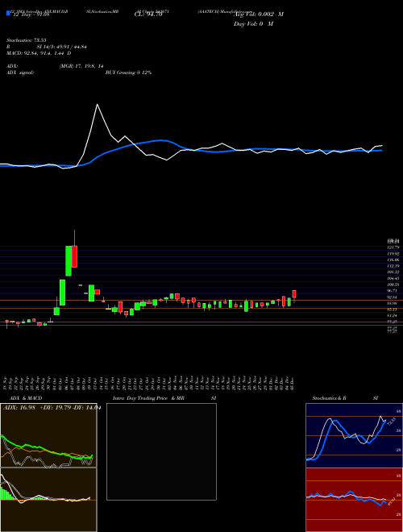Click the 'Stochastics & R' panel title
Image resolution: width=403 pixels, height=532 pixels.
[329, 398]
